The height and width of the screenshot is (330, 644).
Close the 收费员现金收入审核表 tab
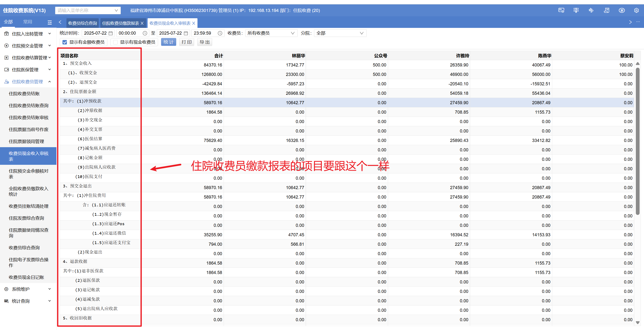tap(194, 23)
